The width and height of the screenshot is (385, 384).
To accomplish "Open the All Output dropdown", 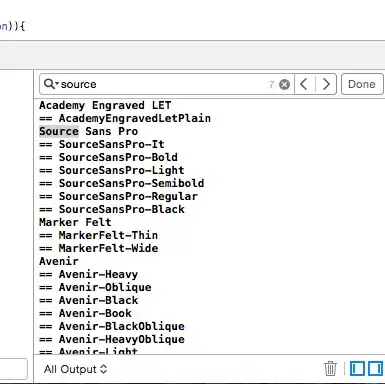I will click(x=75, y=369).
